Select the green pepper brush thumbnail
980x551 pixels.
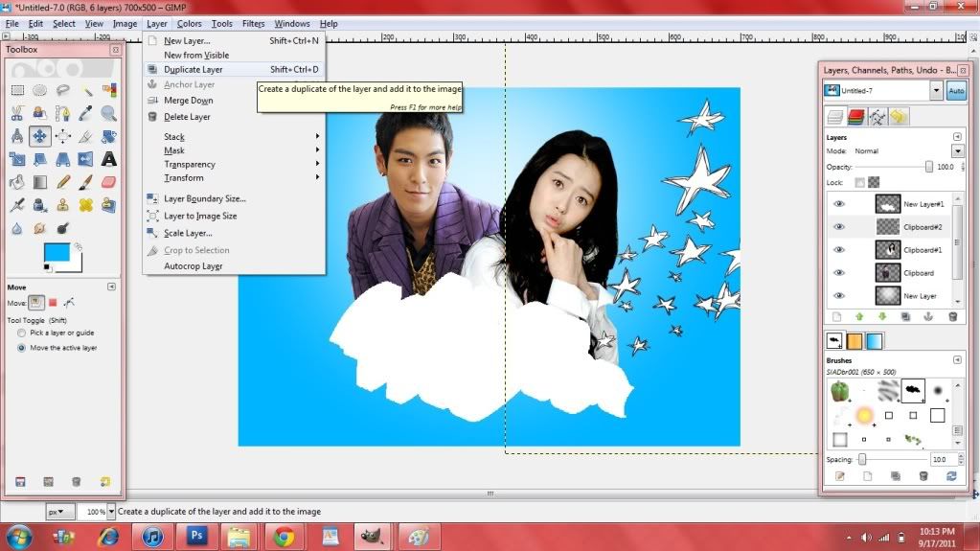[839, 392]
